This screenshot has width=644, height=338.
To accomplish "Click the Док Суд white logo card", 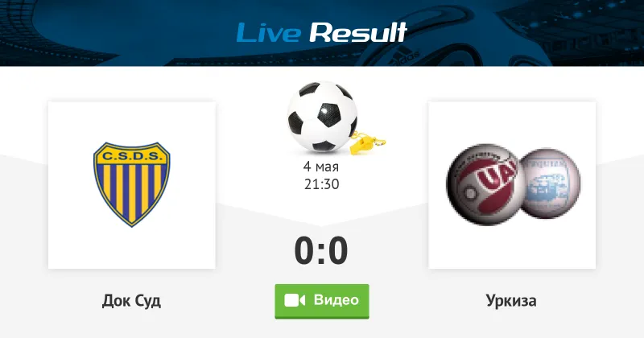I will (x=132, y=185).
